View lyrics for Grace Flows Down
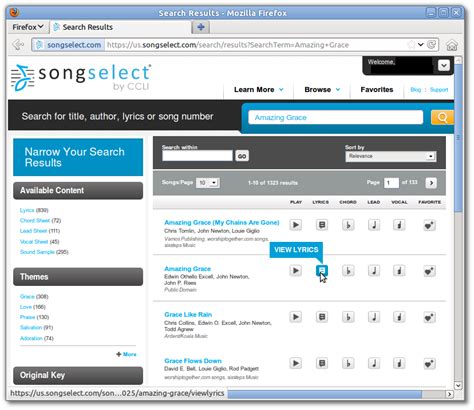Viewport: 474px width, 410px height. point(322,363)
